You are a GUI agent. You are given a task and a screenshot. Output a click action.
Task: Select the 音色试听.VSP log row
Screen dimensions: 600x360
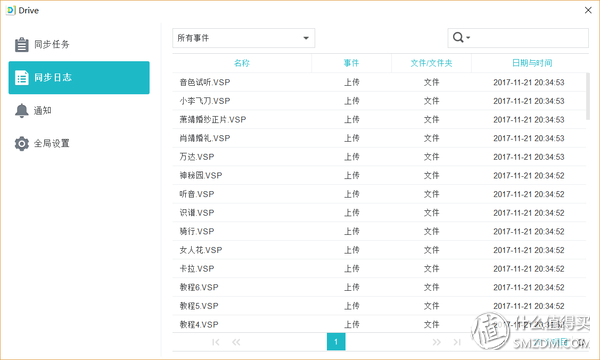pos(379,82)
